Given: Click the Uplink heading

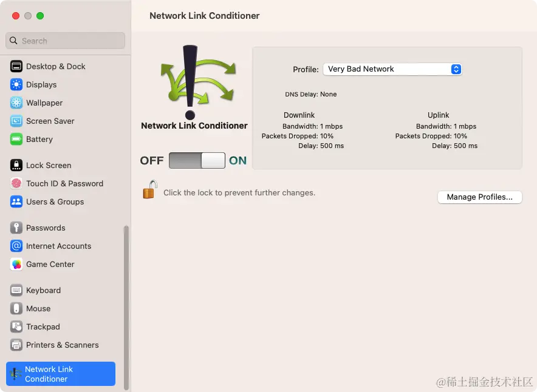Looking at the screenshot, I should click(x=438, y=115).
